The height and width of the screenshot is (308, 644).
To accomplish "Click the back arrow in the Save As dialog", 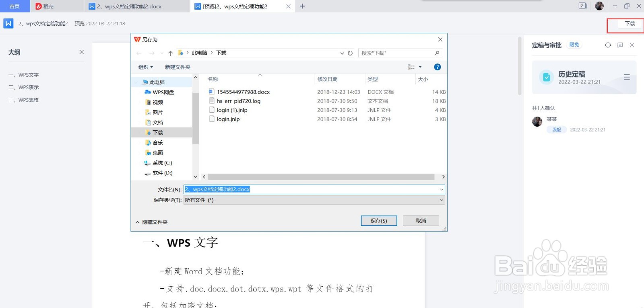I will coord(139,53).
